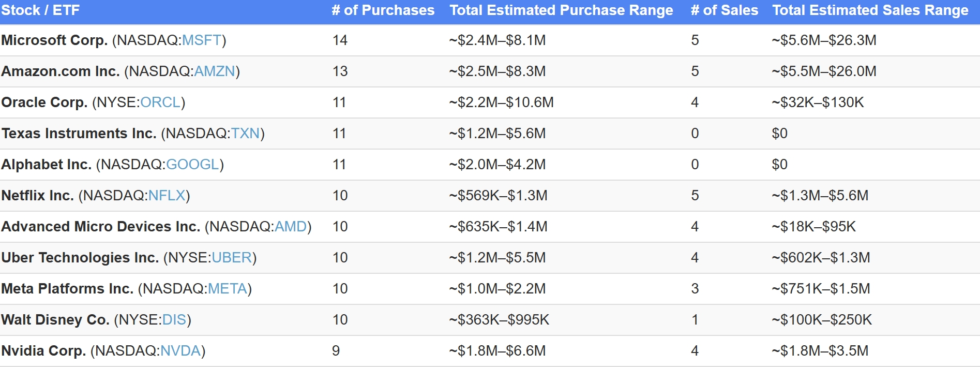This screenshot has height=367, width=980.
Task: Open the TXN ticker link
Action: tap(245, 134)
